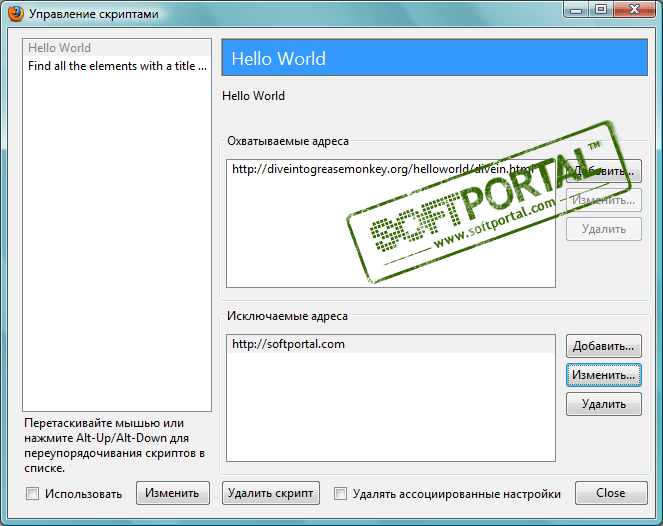Select the diveintogreasemonkey.org included address
This screenshot has height=526, width=663.
click(391, 169)
